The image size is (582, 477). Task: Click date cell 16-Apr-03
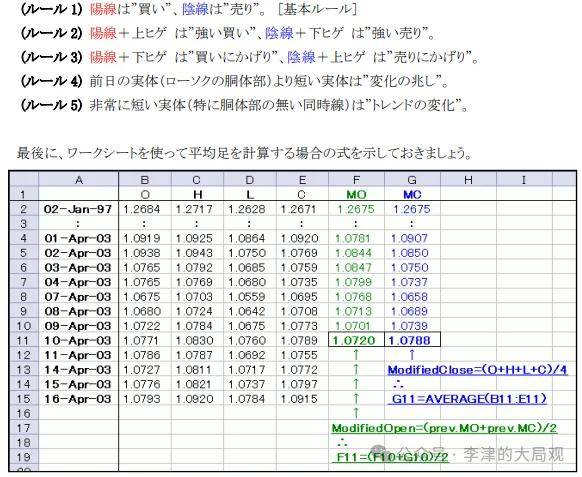coord(78,399)
